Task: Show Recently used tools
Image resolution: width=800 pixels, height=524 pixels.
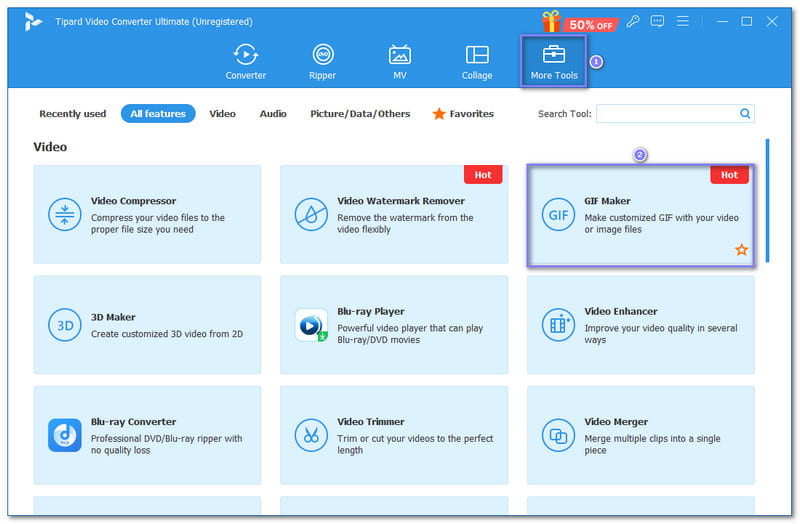Action: [x=72, y=113]
